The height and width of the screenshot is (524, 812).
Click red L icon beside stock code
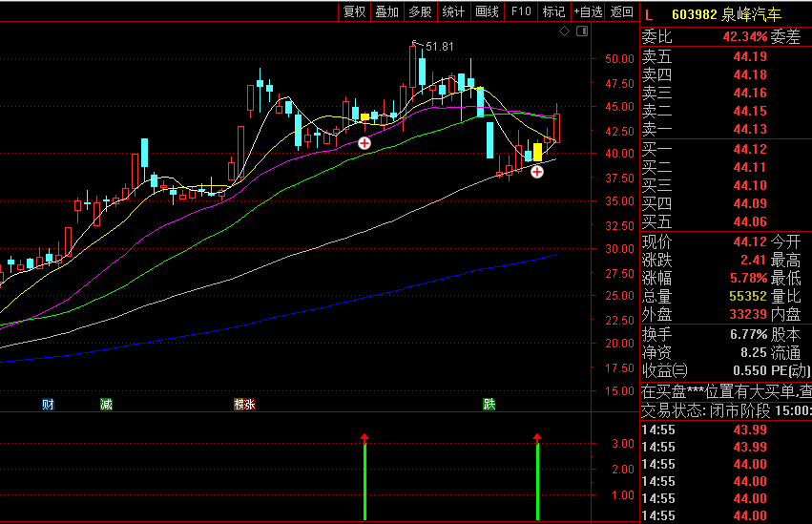[x=649, y=14]
